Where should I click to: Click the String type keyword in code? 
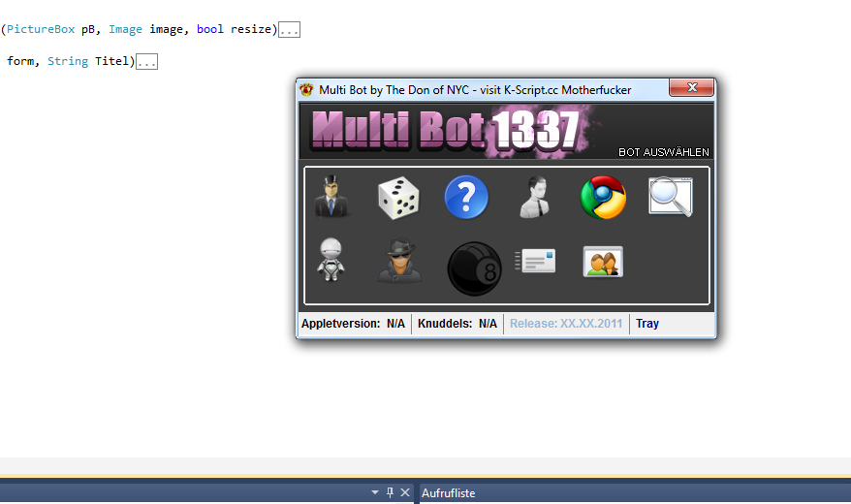pos(68,61)
